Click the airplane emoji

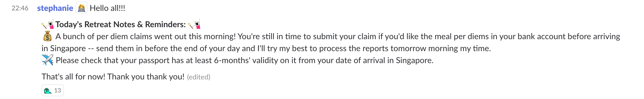[x=47, y=60]
